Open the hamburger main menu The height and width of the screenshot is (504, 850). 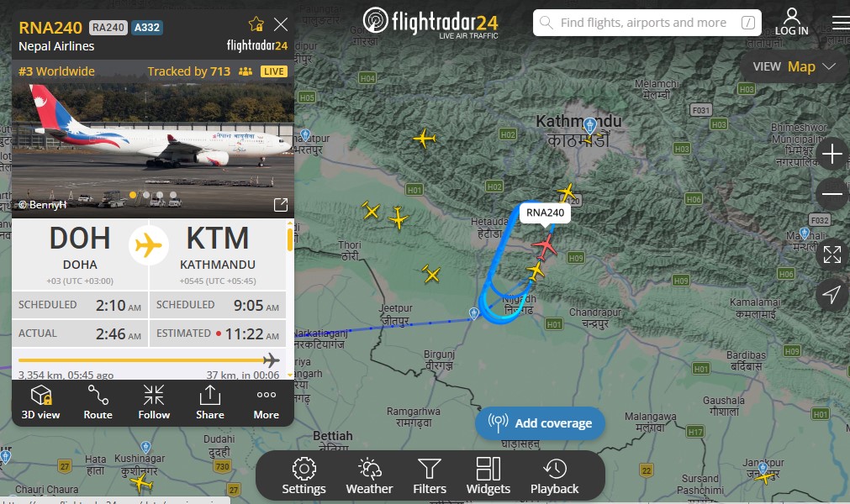tap(840, 23)
